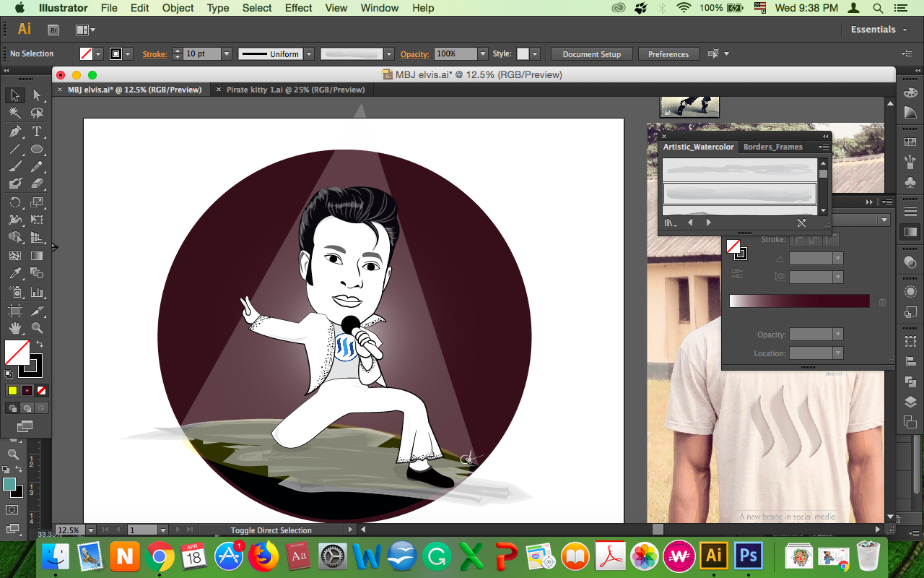Image resolution: width=924 pixels, height=578 pixels.
Task: Open the zoom level dropdown at 12.5%
Action: [90, 530]
